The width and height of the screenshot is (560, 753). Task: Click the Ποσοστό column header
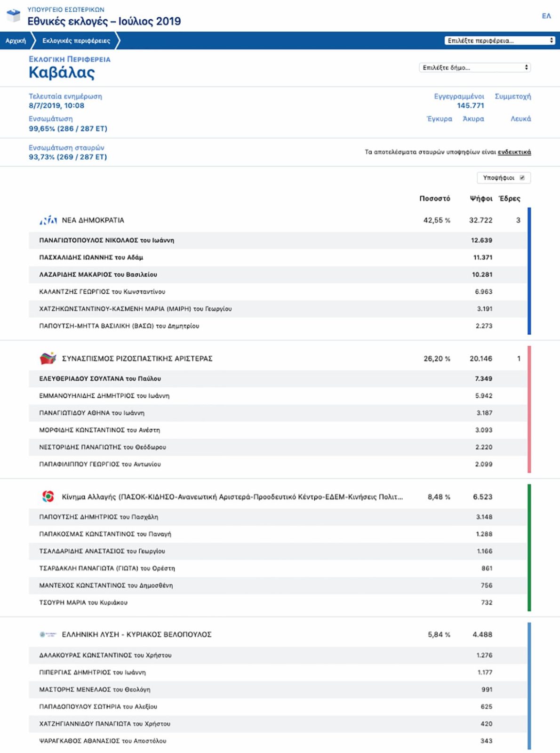pos(435,198)
